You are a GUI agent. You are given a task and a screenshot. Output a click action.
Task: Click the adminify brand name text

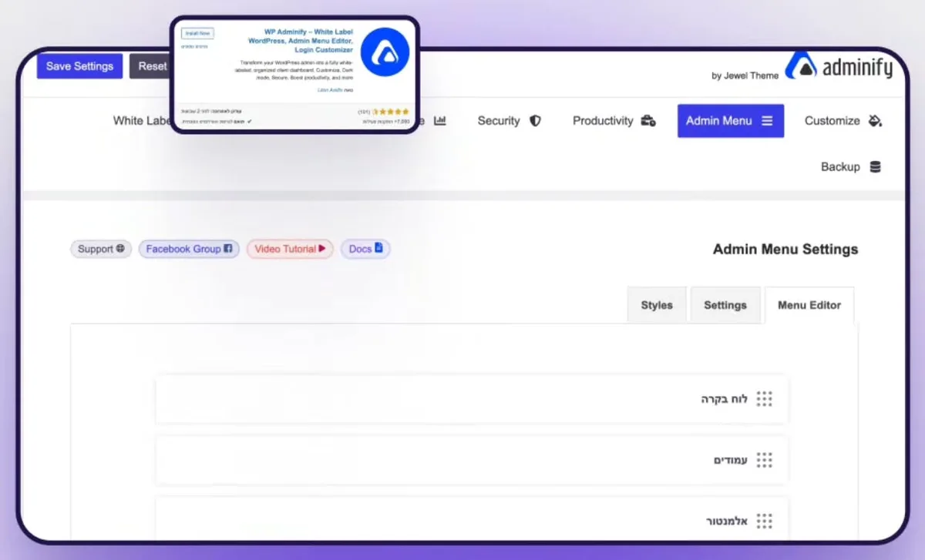pyautogui.click(x=857, y=68)
